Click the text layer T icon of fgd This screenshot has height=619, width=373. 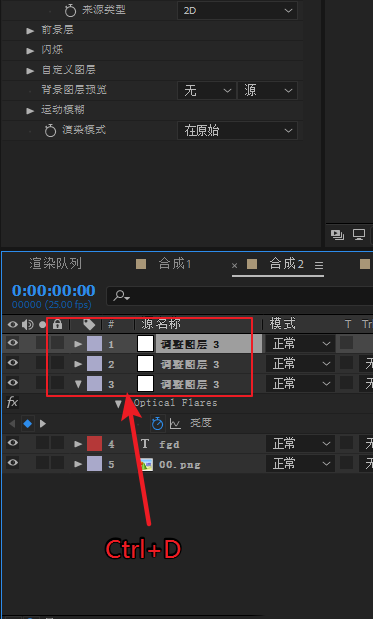145,444
